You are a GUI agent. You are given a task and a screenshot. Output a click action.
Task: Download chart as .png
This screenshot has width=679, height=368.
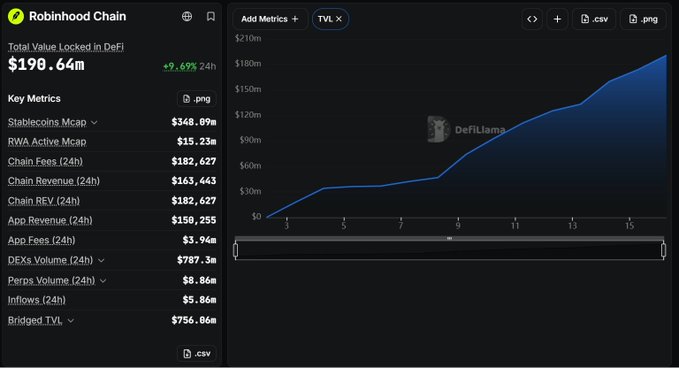pyautogui.click(x=643, y=19)
